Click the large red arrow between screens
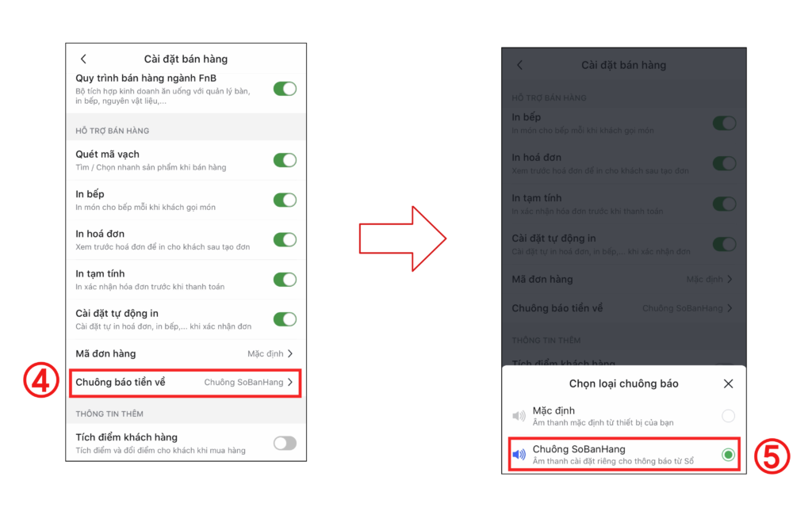This screenshot has height=511, width=812. 402,238
